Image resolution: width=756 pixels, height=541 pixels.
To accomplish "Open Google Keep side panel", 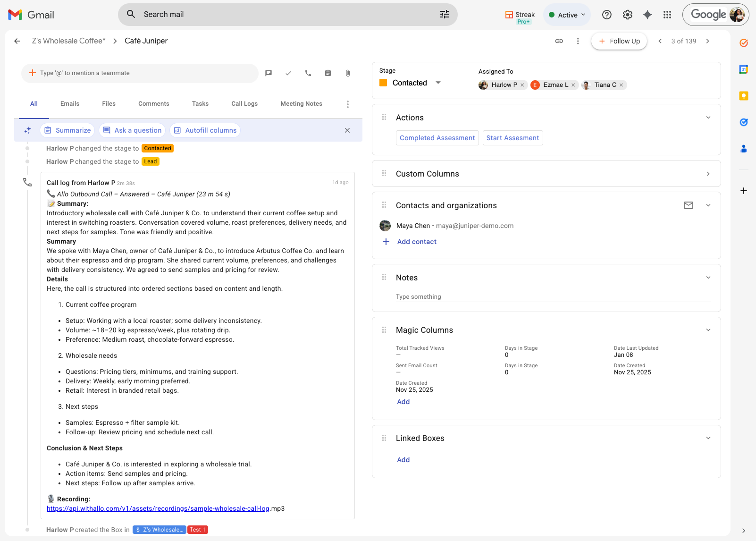I will 744,96.
